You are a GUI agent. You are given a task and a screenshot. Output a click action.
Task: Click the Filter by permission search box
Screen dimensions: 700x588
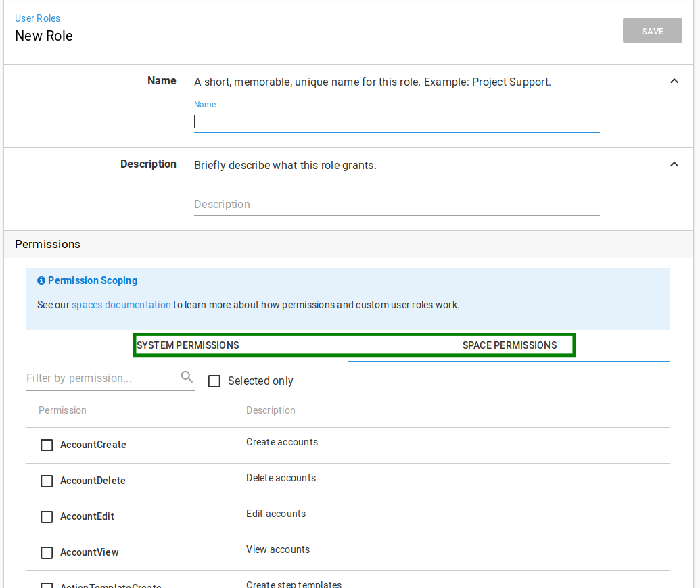click(101, 378)
